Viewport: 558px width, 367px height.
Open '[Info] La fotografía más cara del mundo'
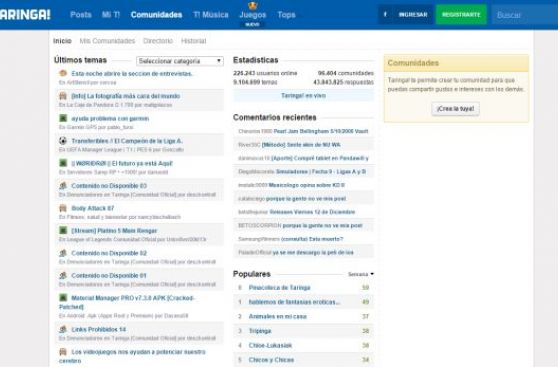[126, 96]
